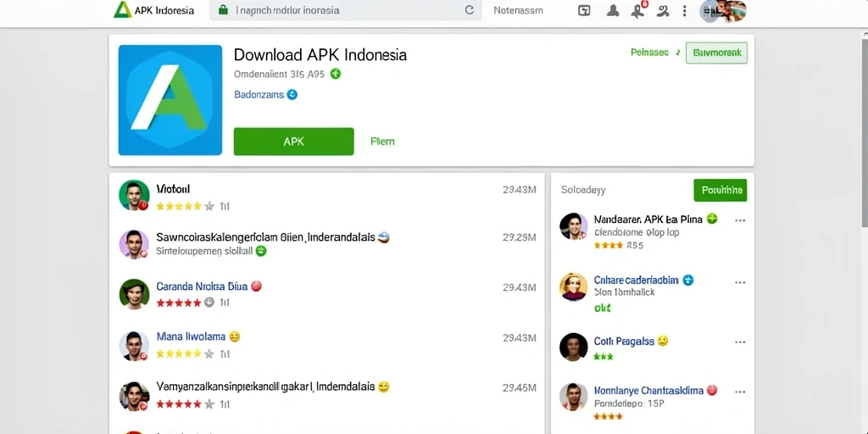Click the green badge beside Omdenaiient 316 A95
868x434 pixels.
336,74
